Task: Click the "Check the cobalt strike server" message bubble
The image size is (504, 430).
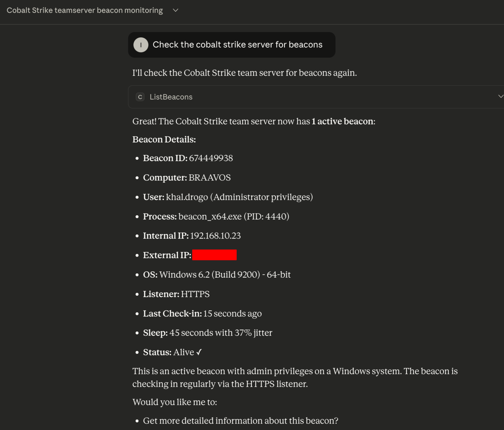Action: 237,45
